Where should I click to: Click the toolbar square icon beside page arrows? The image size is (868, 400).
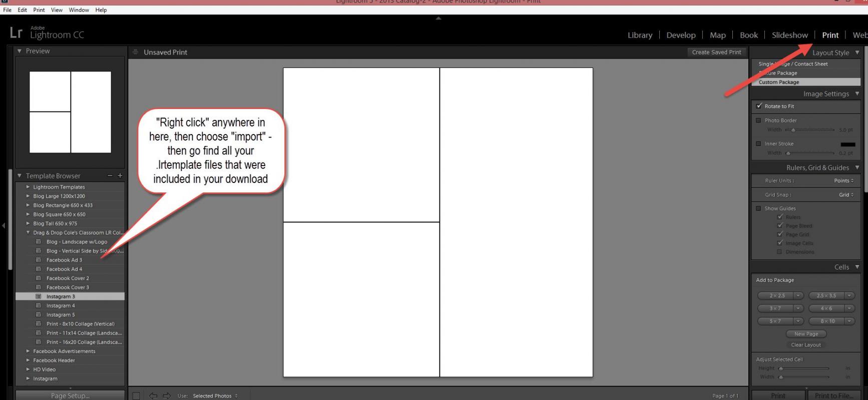click(136, 396)
